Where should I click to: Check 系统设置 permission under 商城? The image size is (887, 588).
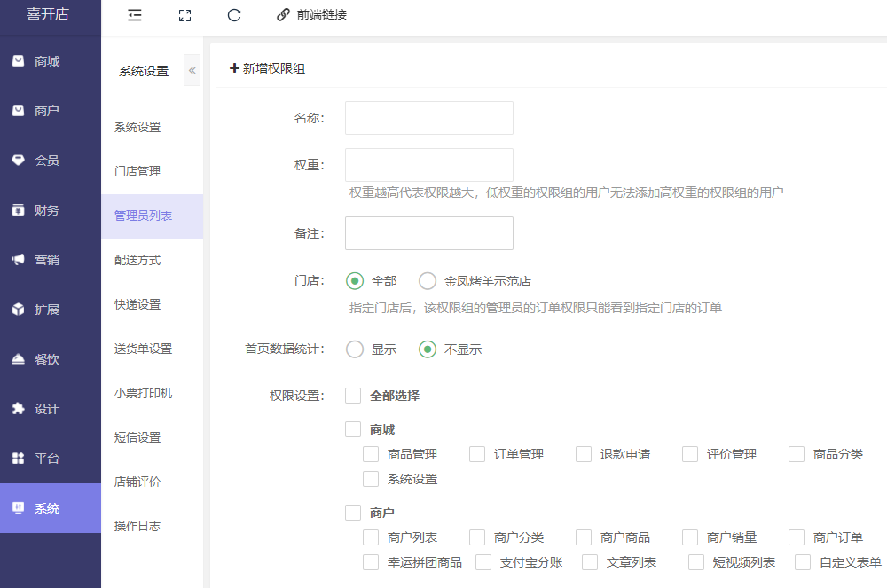pos(371,479)
